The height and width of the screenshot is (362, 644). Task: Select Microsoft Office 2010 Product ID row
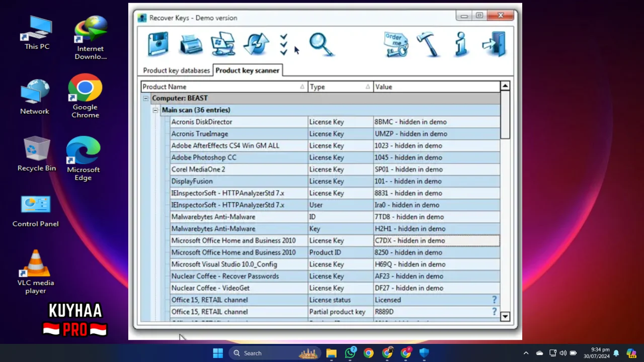point(335,252)
